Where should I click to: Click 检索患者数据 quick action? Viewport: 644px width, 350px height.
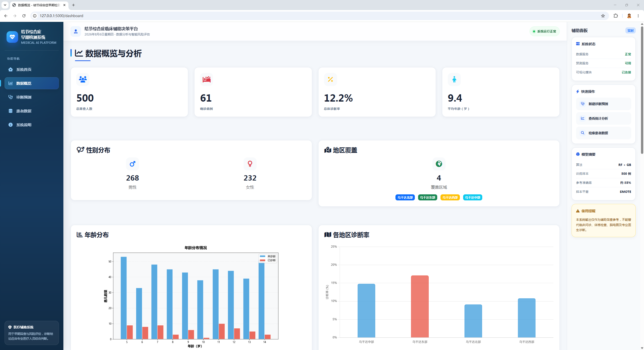[603, 133]
